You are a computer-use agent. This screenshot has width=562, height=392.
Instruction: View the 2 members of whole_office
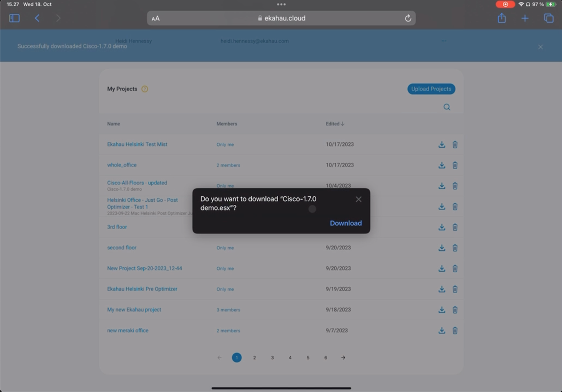228,165
